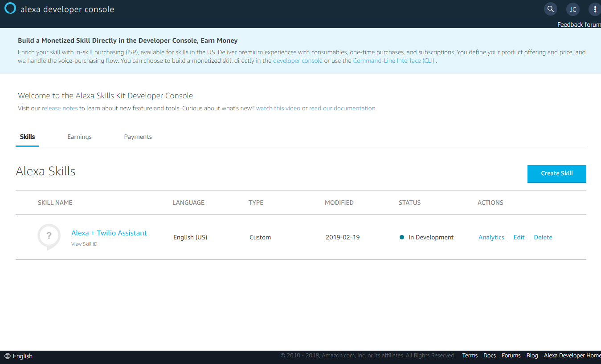Click the question mark skill icon
The height and width of the screenshot is (364, 601).
click(49, 236)
